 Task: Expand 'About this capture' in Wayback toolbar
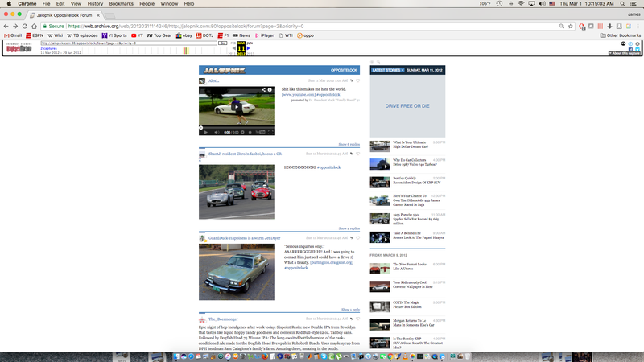(x=625, y=53)
